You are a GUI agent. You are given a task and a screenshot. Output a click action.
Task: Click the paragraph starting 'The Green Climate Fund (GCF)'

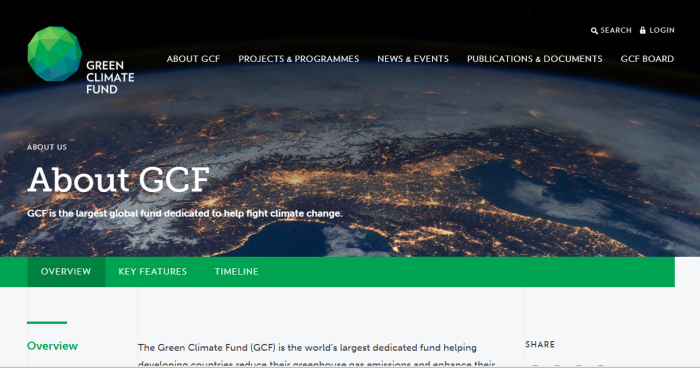317,355
